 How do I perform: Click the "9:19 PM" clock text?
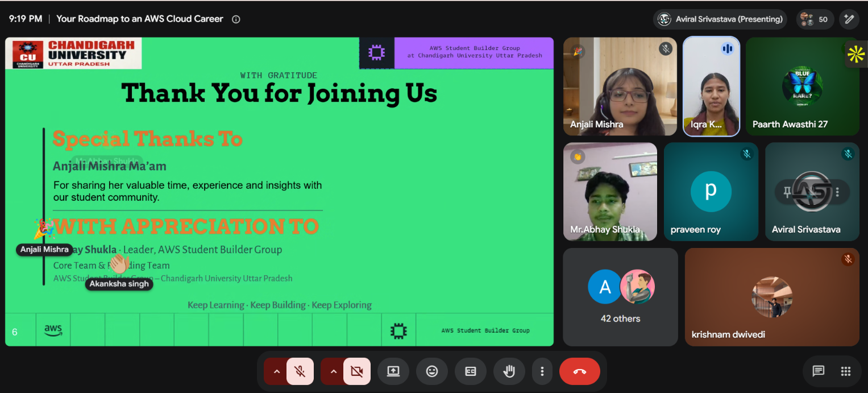(x=26, y=19)
